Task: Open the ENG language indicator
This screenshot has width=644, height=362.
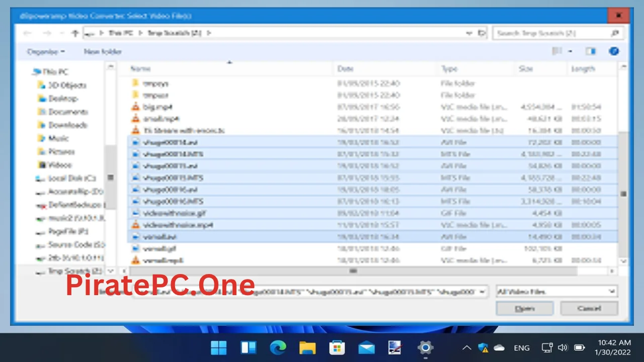Action: point(522,347)
